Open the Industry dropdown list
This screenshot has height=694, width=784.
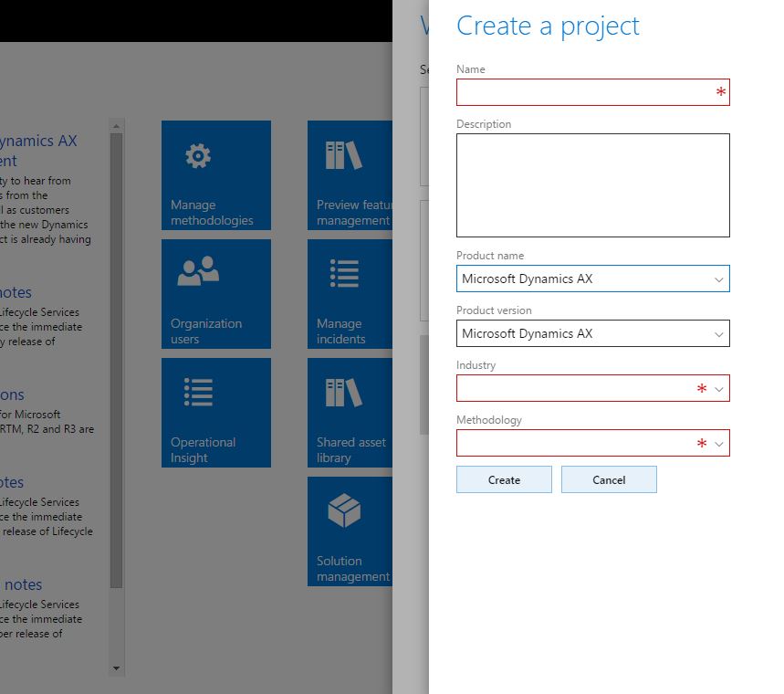pos(719,389)
